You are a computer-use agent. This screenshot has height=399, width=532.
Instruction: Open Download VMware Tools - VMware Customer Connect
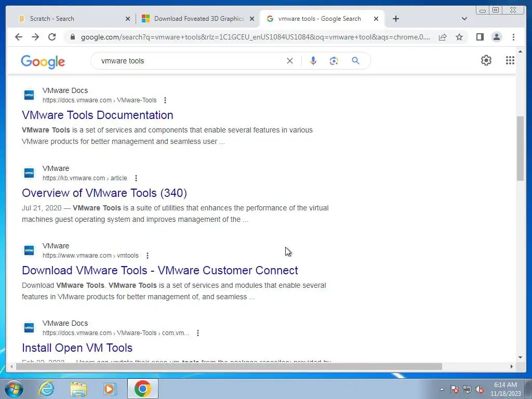[160, 270]
